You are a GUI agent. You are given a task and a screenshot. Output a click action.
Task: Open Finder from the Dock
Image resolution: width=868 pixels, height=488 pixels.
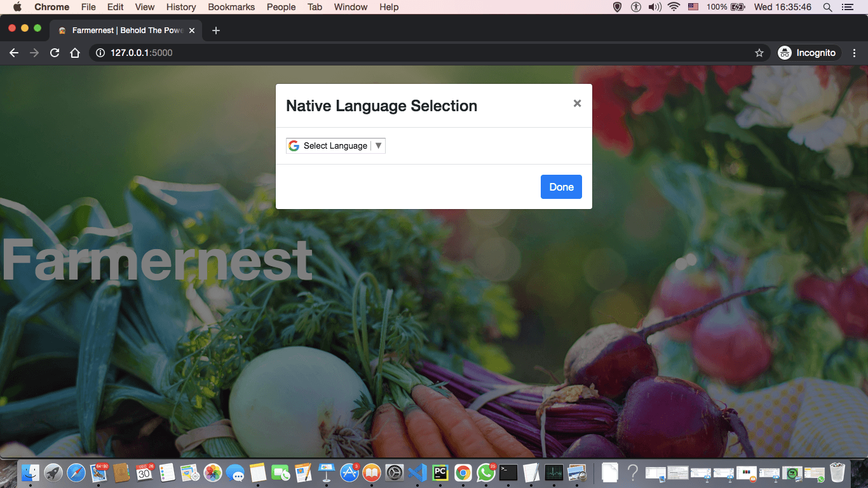point(31,472)
